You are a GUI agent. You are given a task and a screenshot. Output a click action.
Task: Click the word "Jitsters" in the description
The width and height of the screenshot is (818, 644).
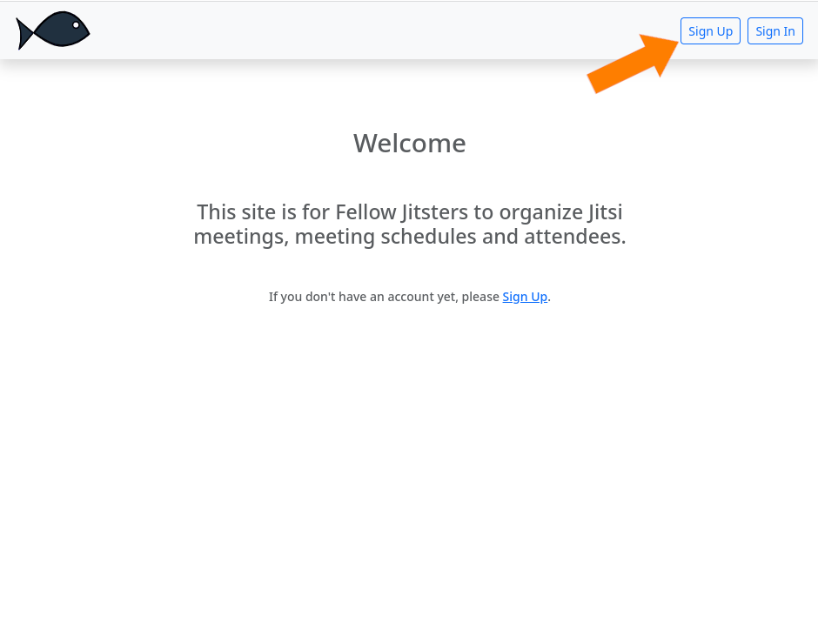pos(441,212)
